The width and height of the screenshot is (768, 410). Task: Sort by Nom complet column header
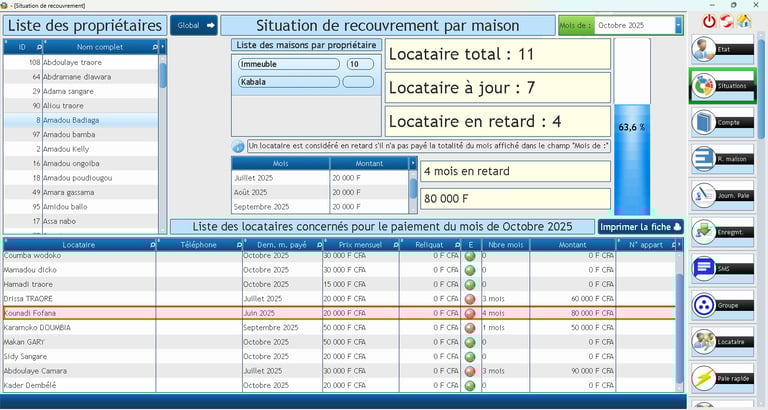(99, 47)
